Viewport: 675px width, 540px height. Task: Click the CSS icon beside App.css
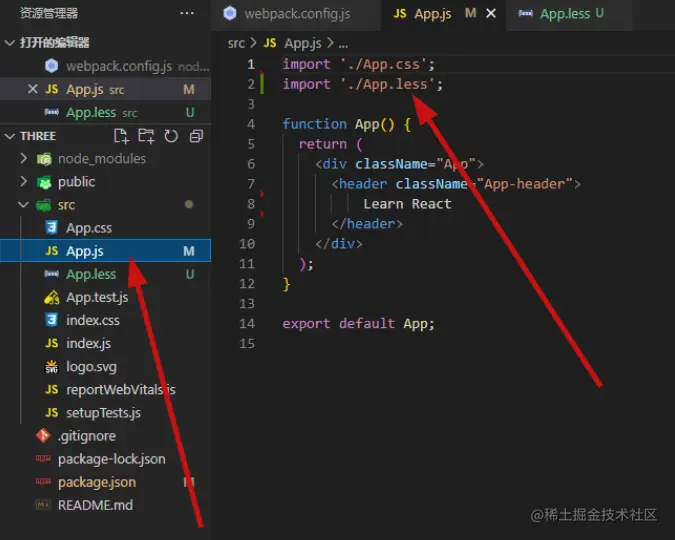click(x=52, y=227)
